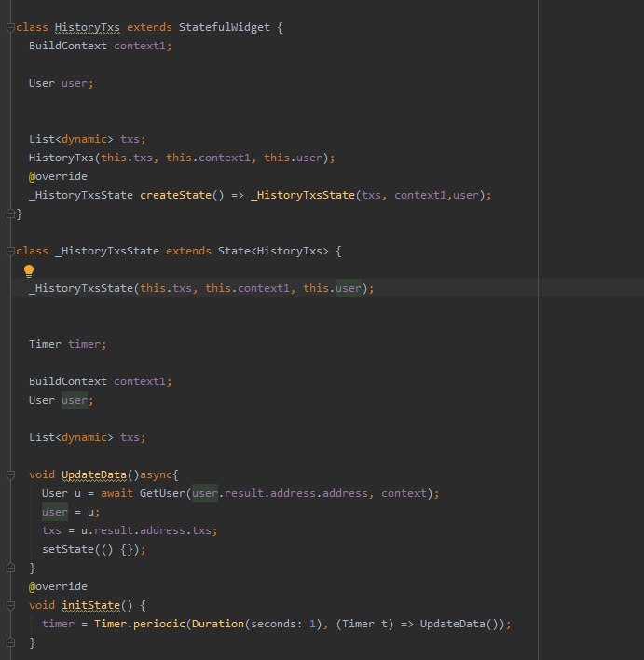This screenshot has height=660, width=644.
Task: Click createState in the HistoryTxs class
Action: point(175,195)
